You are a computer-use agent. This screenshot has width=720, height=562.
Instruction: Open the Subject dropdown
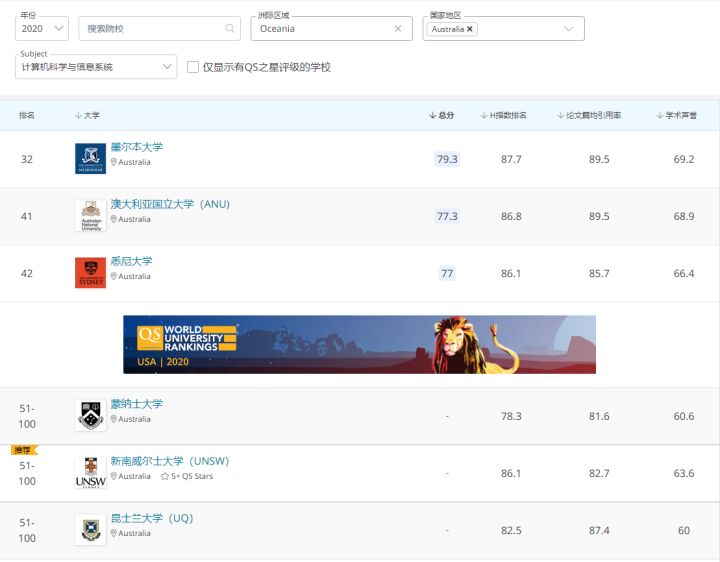(96, 67)
